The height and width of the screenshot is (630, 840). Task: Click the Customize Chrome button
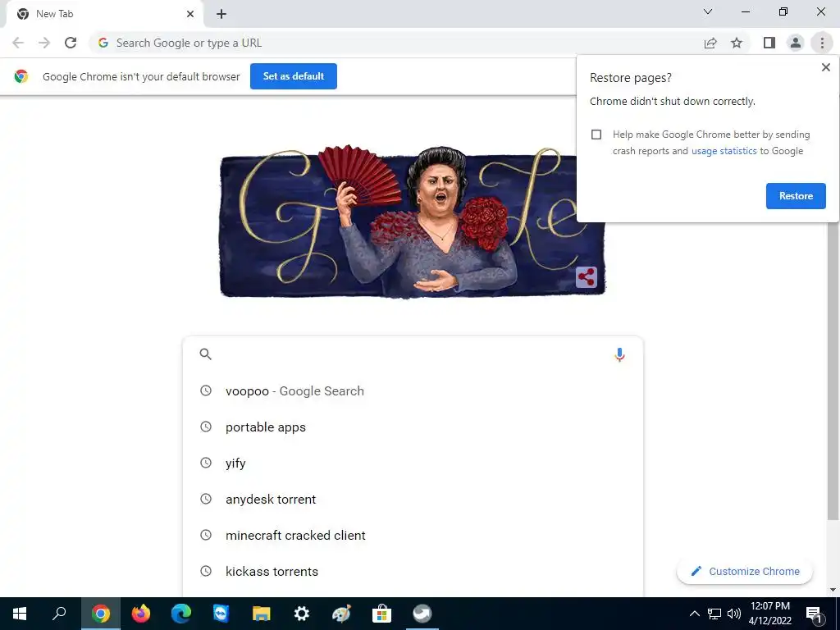coord(745,571)
